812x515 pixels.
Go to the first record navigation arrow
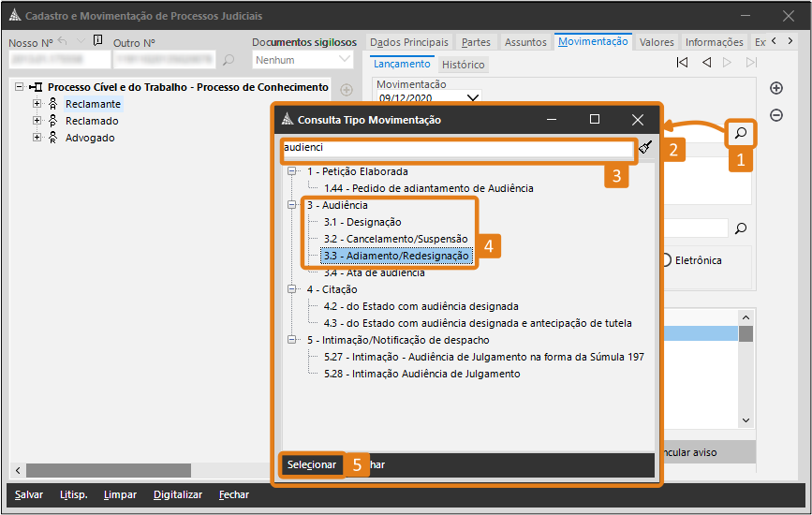tap(683, 63)
